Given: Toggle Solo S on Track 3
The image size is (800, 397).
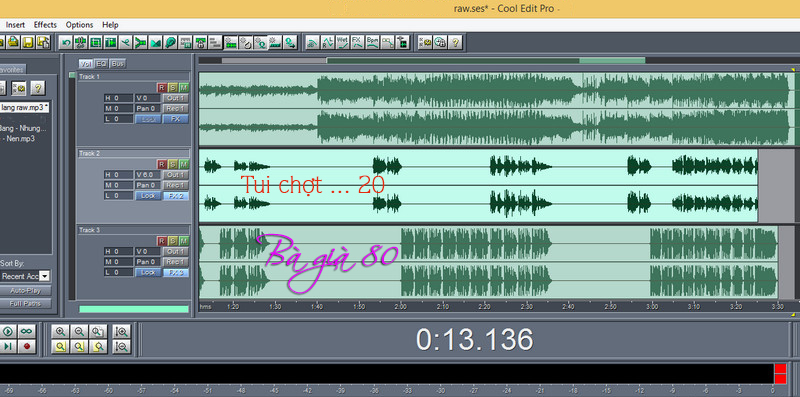Looking at the screenshot, I should click(x=173, y=241).
